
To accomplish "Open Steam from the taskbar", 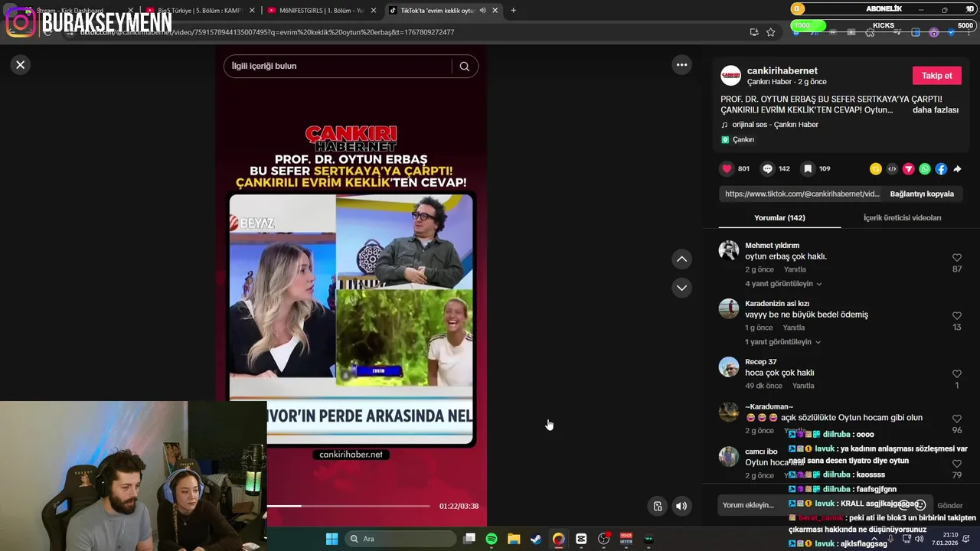I will [x=536, y=539].
